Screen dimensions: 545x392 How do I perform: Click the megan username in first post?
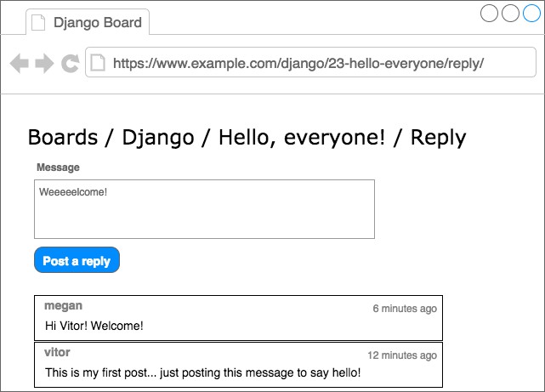(x=63, y=306)
